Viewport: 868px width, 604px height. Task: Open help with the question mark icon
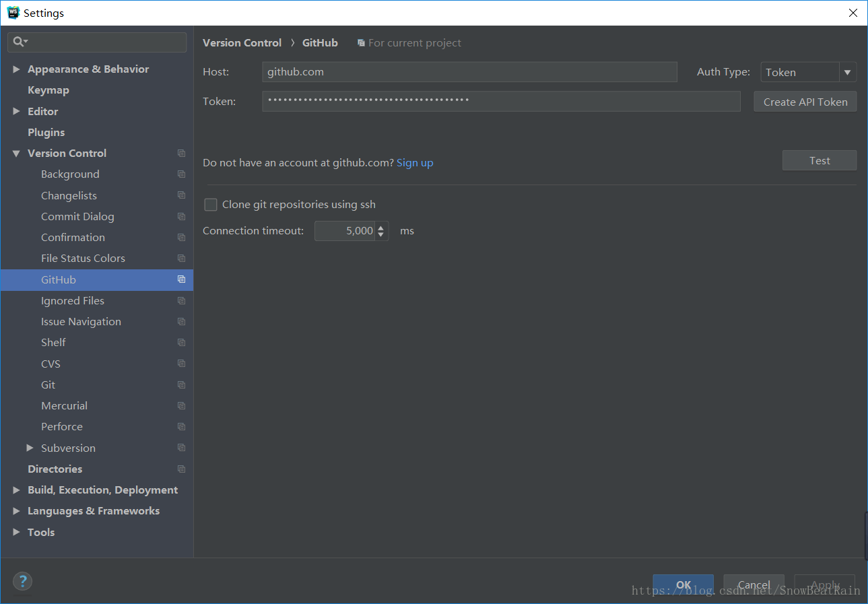coord(22,582)
